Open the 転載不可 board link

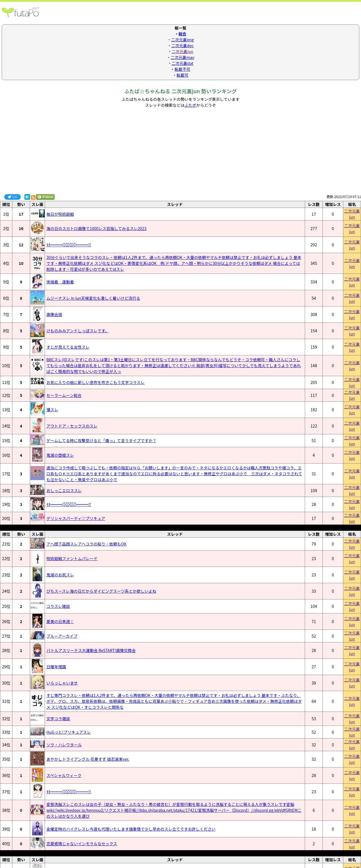[x=182, y=69]
